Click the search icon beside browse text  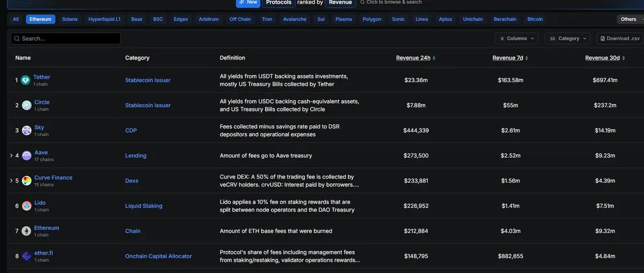(362, 2)
